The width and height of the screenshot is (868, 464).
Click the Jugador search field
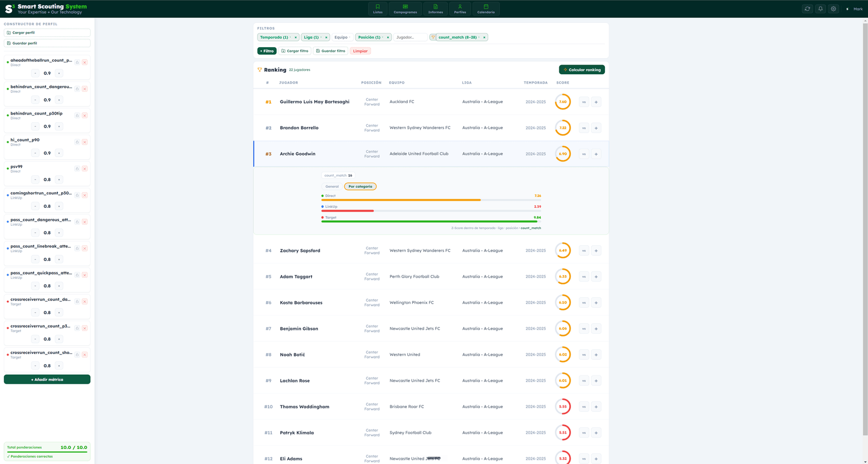tap(410, 37)
